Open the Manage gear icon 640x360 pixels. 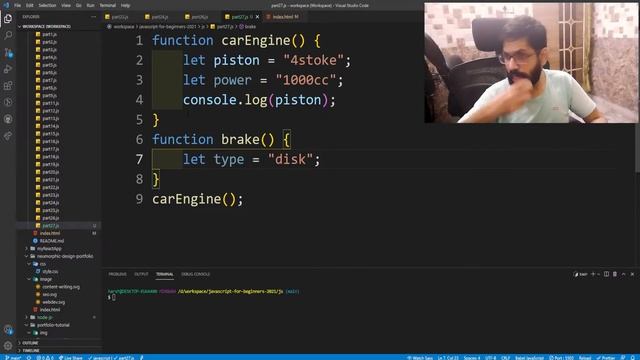8,346
